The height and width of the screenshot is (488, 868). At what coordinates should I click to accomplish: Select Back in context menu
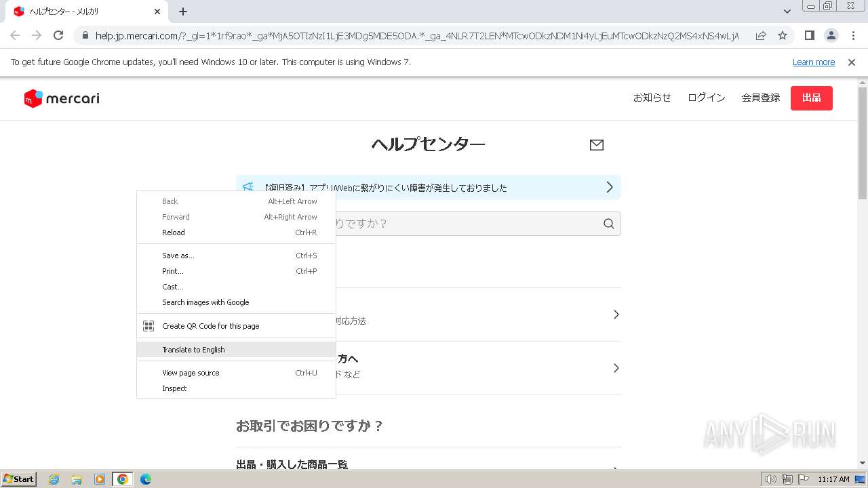pos(236,201)
